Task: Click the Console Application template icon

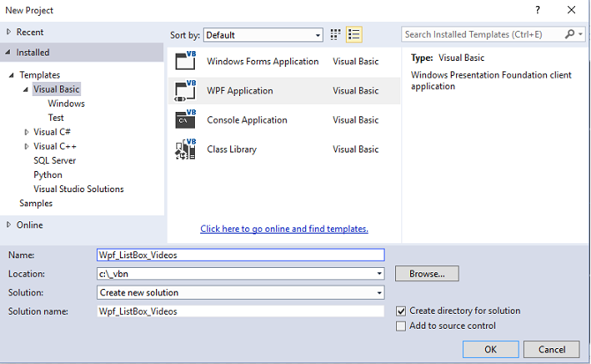Action: tap(185, 120)
